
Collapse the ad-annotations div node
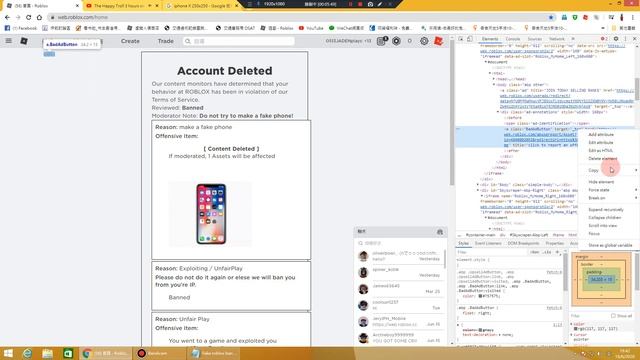tap(498, 112)
